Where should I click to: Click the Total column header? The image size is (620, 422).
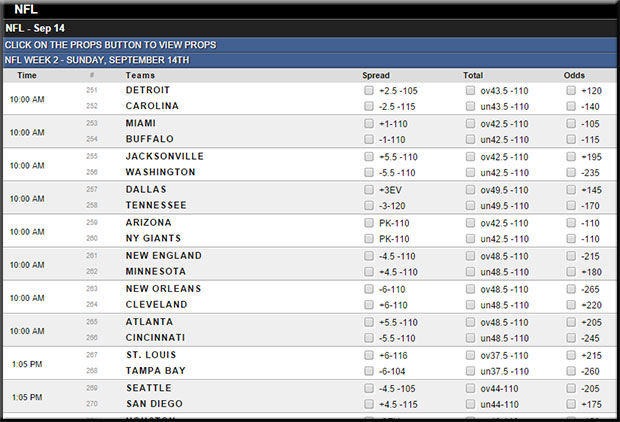coord(473,75)
